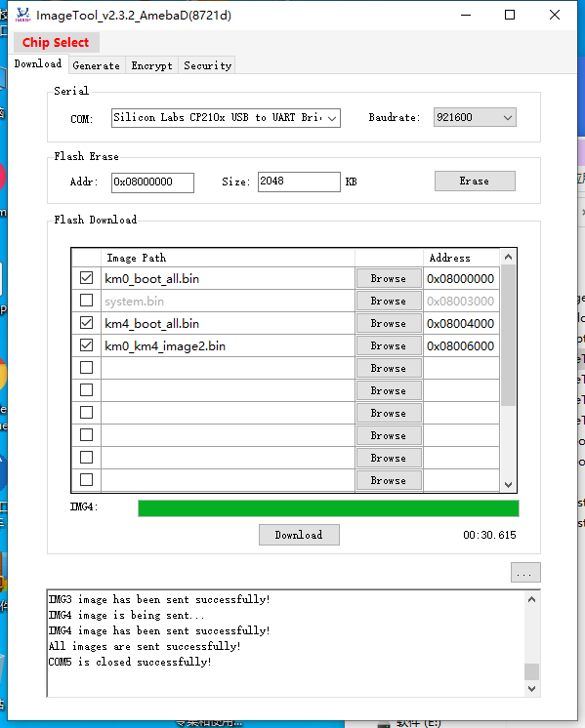
Task: Minimize the ImageTool window
Action: point(466,15)
